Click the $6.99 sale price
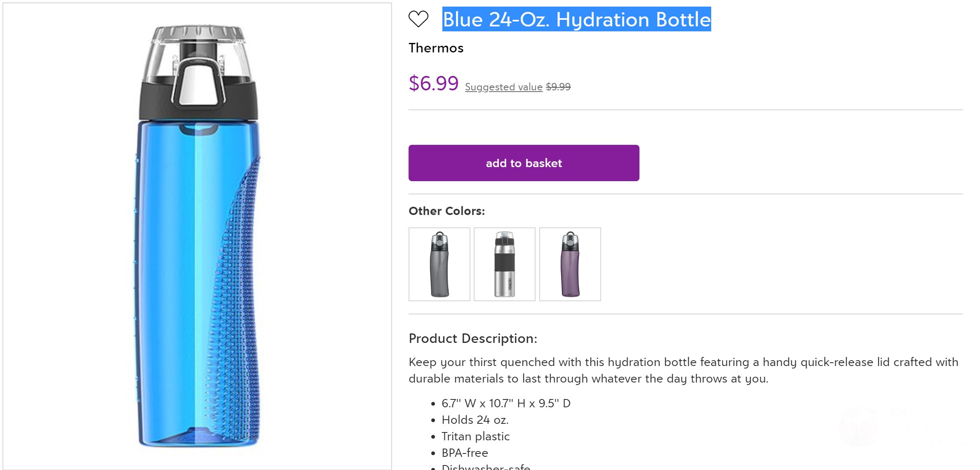This screenshot has width=980, height=470. [x=433, y=83]
